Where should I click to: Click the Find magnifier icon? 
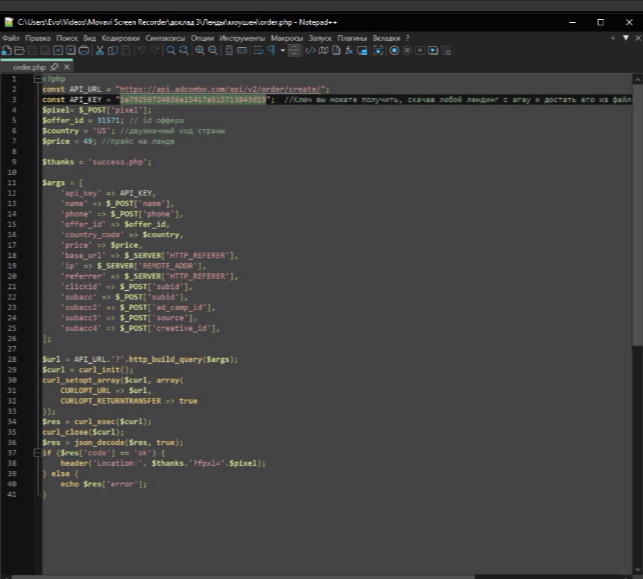click(x=169, y=50)
